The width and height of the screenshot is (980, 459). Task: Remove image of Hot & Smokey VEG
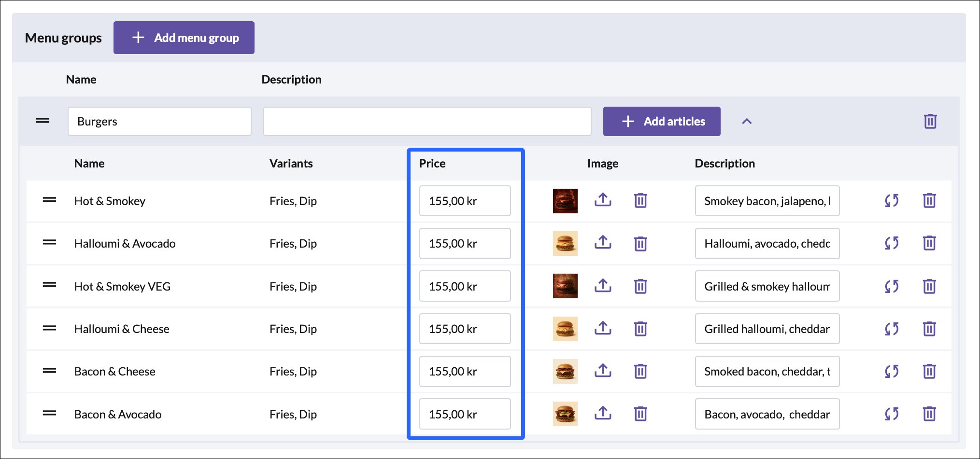pyautogui.click(x=640, y=286)
